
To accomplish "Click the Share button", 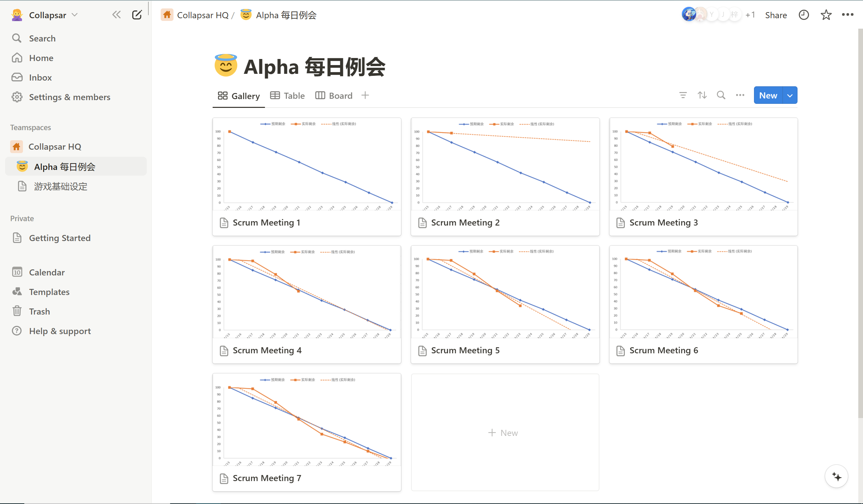I will [x=776, y=15].
